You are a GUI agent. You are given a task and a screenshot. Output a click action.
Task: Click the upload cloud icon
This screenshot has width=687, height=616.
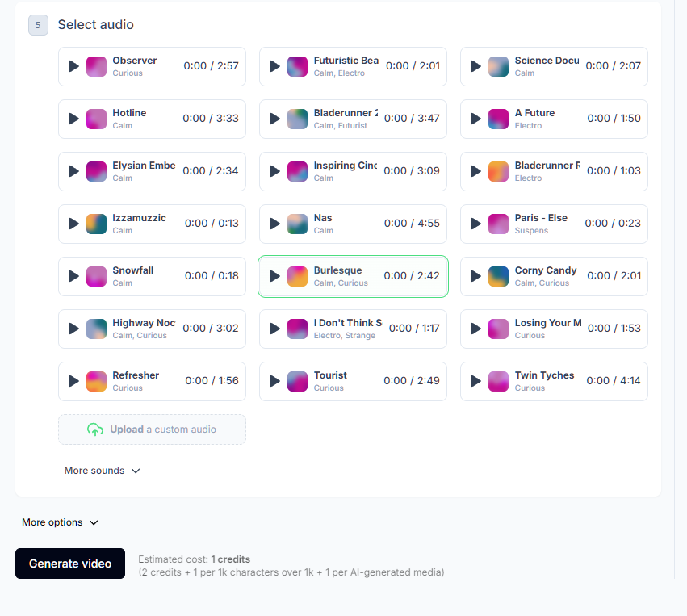[x=95, y=430]
